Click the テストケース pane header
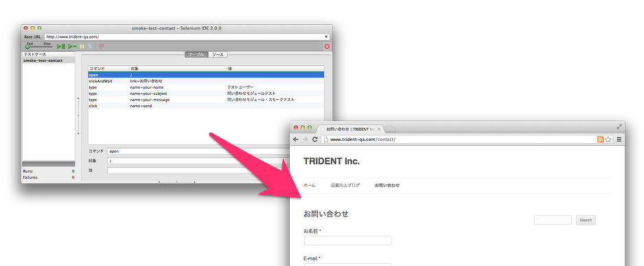Image resolution: width=644 pixels, height=266 pixels. [49, 54]
